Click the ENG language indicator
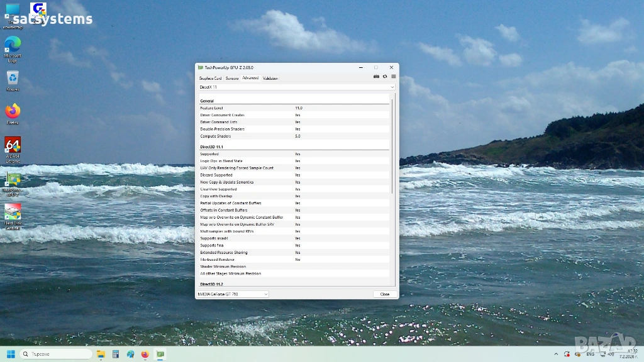Screen dimensions: 644x362 (x=590, y=354)
